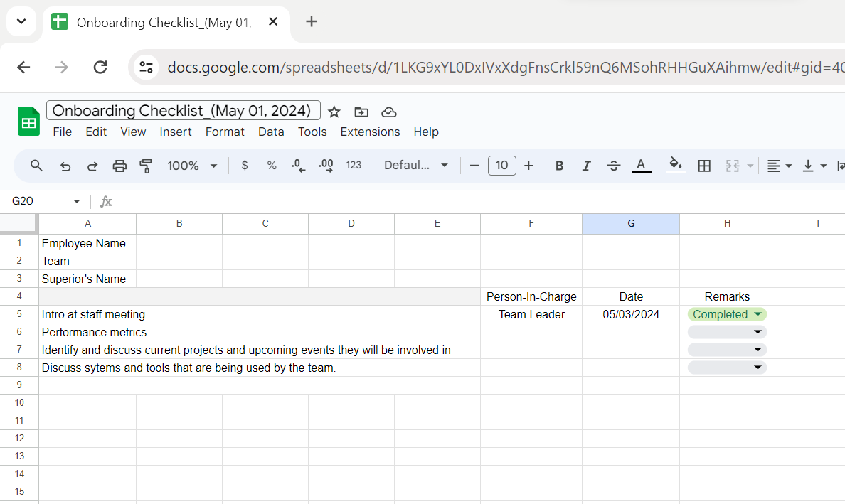The image size is (845, 504).
Task: Select the 'Team Leader' cell
Action: coord(531,314)
